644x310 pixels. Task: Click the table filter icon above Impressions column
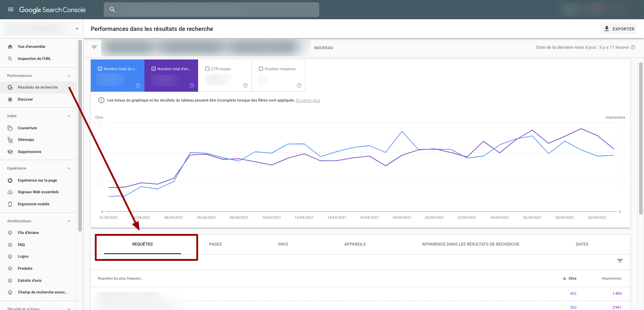(x=620, y=261)
